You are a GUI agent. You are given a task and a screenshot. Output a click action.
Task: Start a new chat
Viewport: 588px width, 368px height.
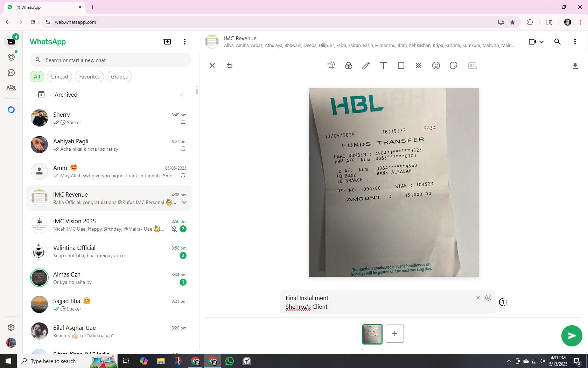coord(167,42)
